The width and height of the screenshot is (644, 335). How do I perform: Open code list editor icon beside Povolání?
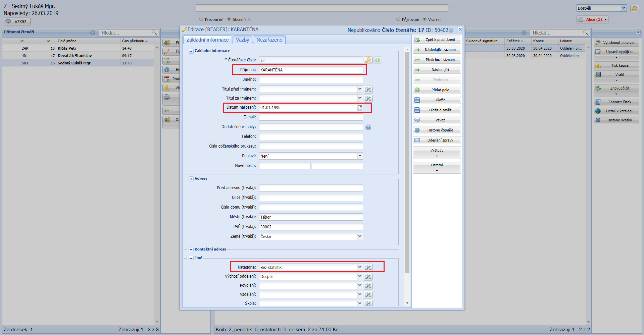(368, 285)
